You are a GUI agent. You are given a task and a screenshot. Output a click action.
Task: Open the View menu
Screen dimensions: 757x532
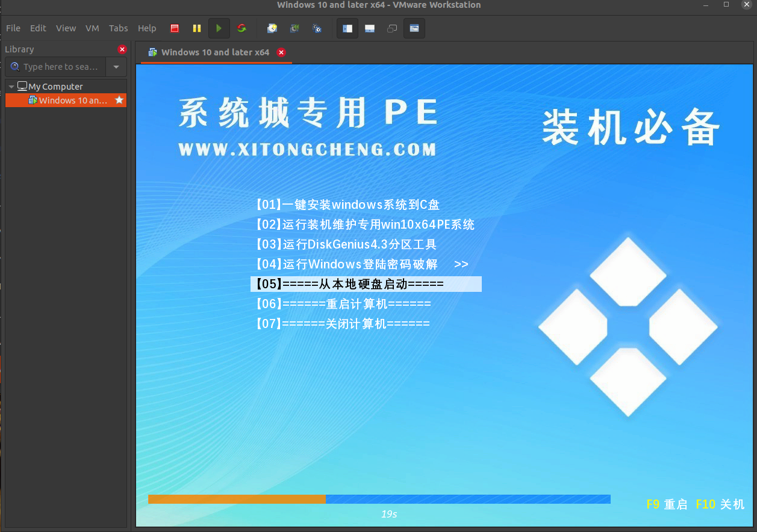pyautogui.click(x=66, y=28)
